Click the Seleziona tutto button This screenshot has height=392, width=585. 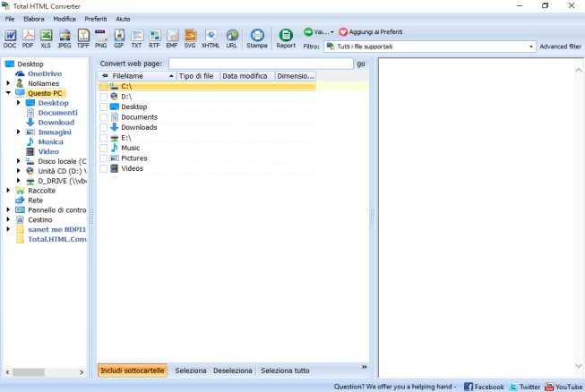pyautogui.click(x=283, y=371)
